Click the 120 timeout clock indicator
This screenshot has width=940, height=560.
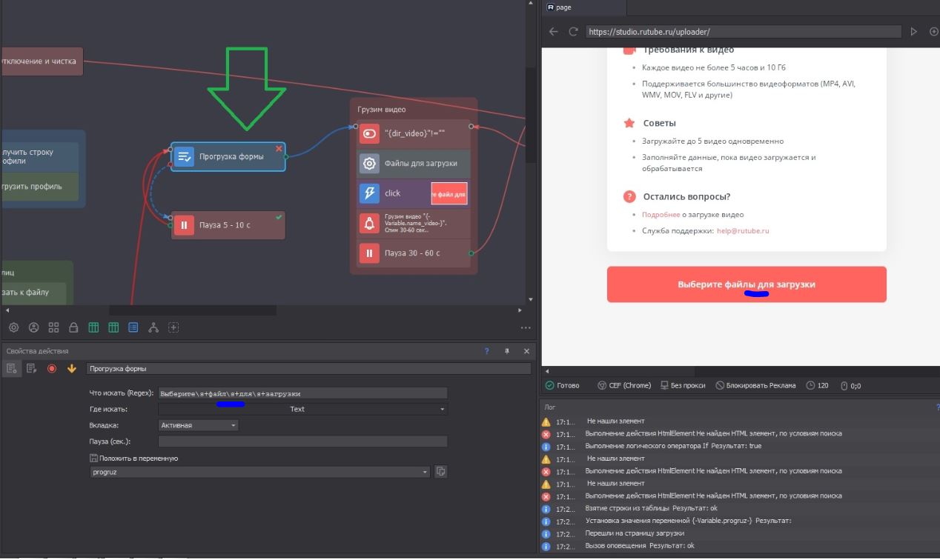pyautogui.click(x=817, y=385)
